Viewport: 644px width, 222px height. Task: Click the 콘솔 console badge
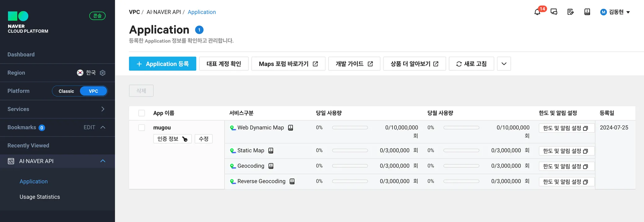pyautogui.click(x=97, y=16)
